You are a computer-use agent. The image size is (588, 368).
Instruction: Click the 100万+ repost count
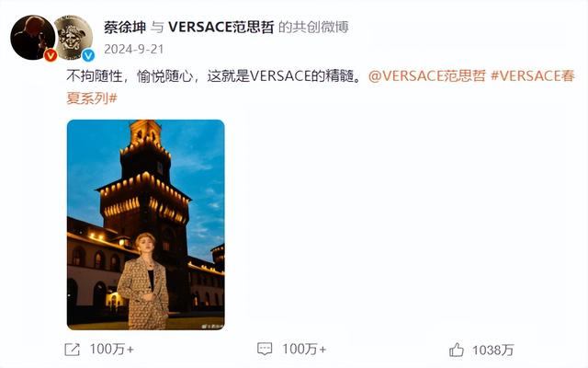pos(112,350)
